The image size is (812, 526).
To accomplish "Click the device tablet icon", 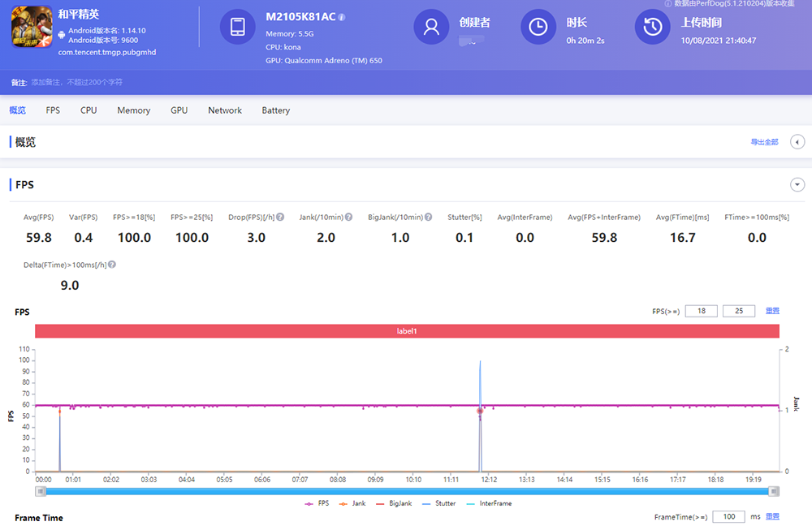I will 238,27.
